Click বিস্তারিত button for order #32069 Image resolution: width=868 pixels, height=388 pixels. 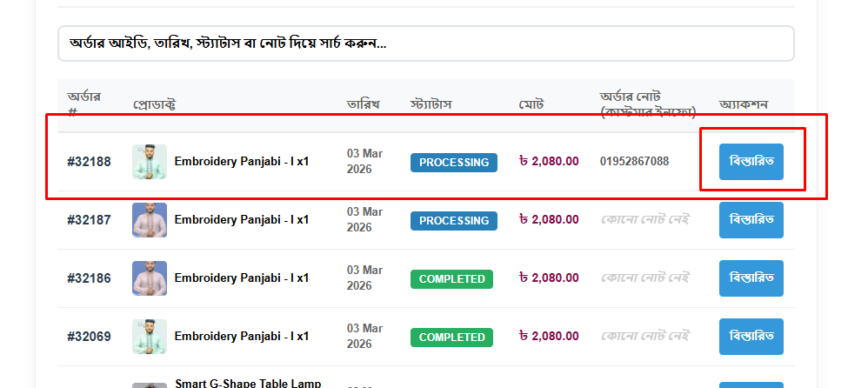coord(751,337)
